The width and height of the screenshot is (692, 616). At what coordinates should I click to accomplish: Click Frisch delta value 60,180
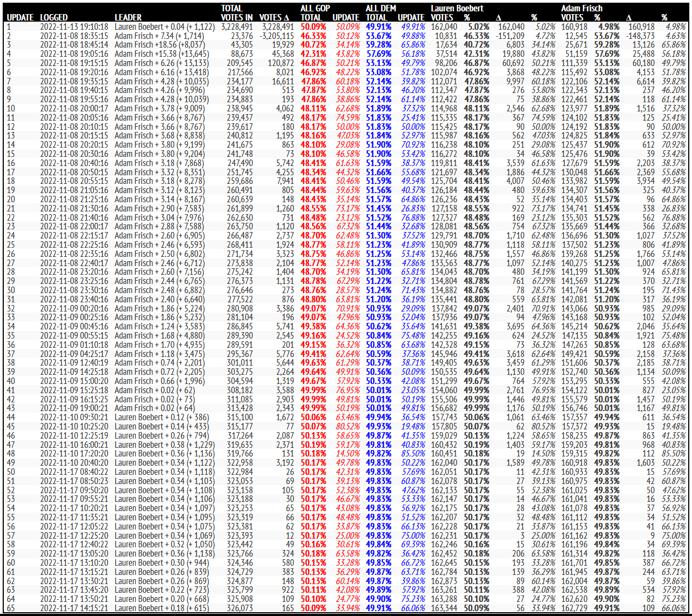643,63
